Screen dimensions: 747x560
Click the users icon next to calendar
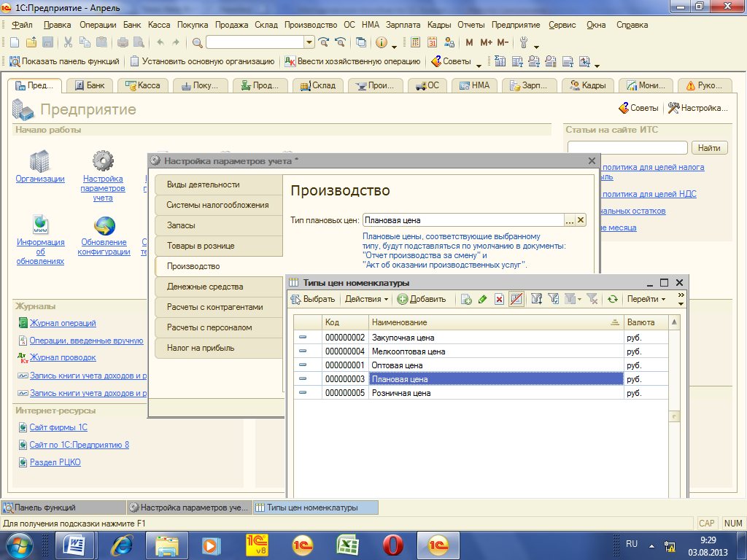coord(449,42)
